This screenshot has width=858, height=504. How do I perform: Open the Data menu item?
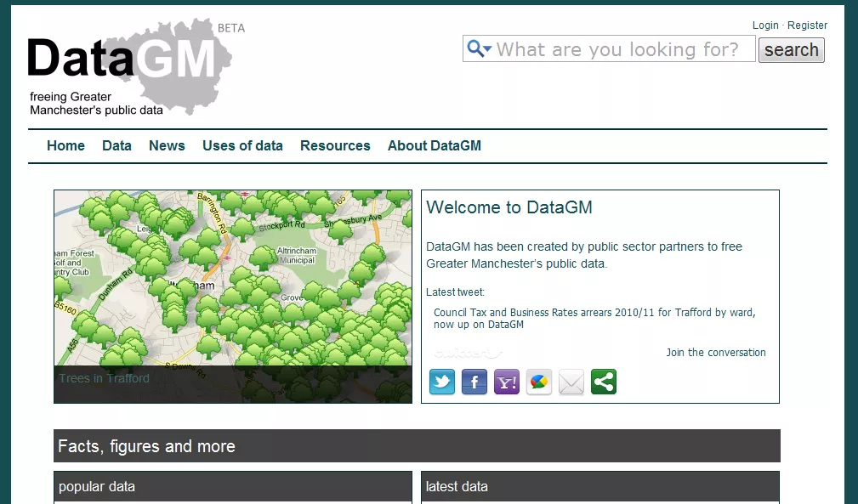(116, 145)
